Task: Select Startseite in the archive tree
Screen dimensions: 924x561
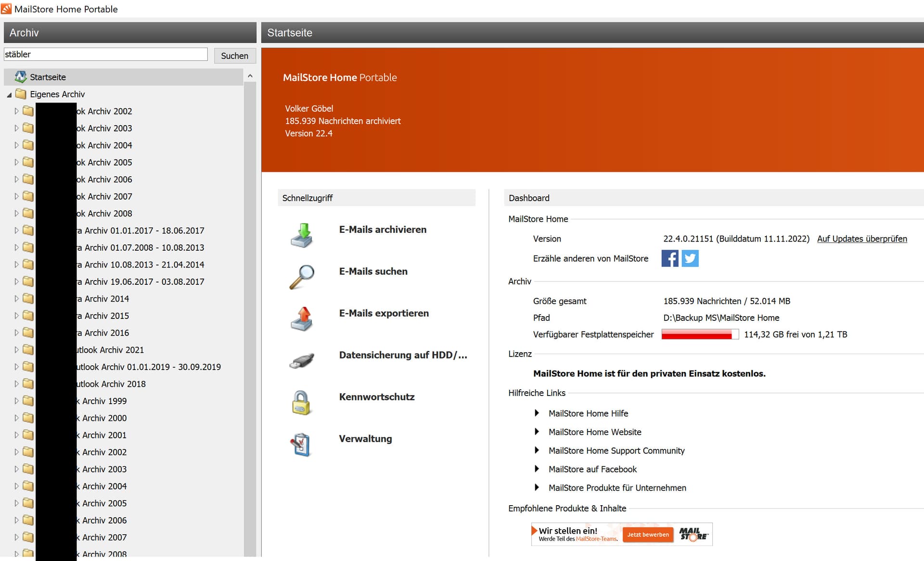Action: click(x=48, y=77)
